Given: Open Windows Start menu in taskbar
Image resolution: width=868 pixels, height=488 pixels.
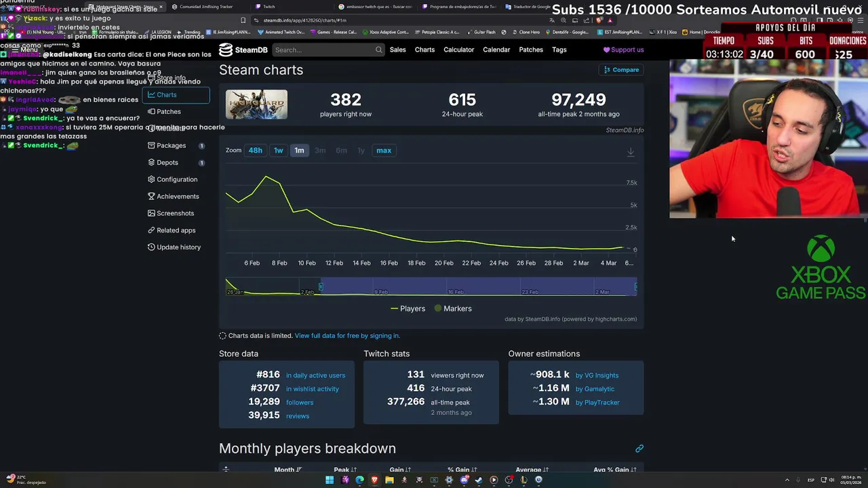Looking at the screenshot, I should 330,480.
